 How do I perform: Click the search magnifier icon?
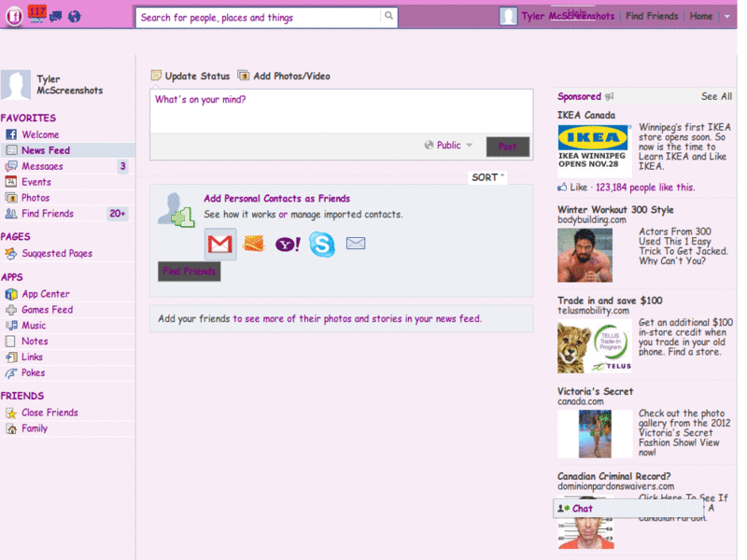pos(388,16)
